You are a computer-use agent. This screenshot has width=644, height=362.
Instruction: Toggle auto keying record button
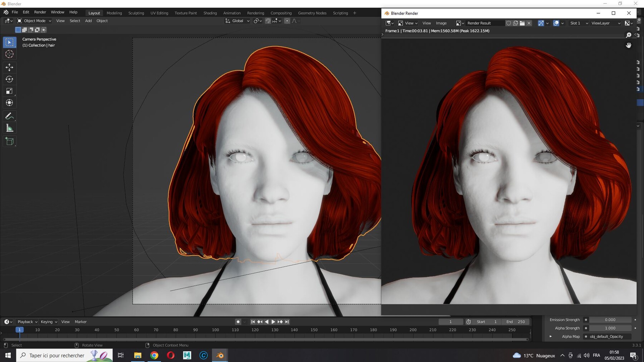click(238, 322)
